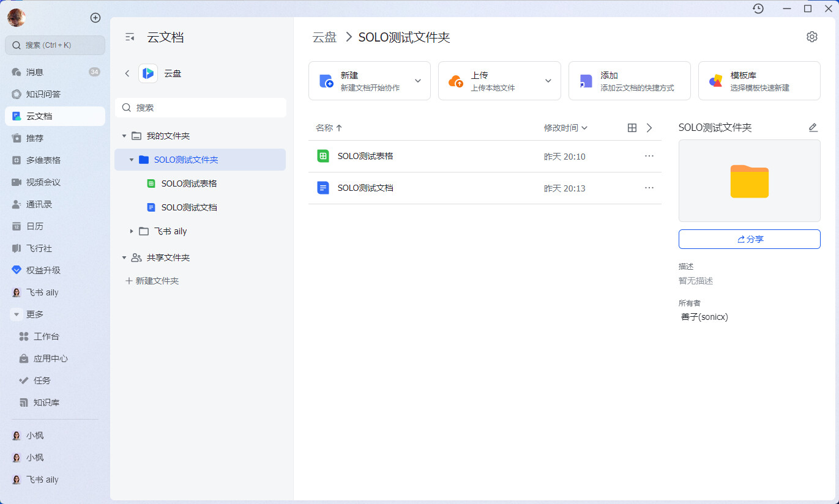
Task: Expand the 飞书 aily folder tree node
Action: [131, 231]
